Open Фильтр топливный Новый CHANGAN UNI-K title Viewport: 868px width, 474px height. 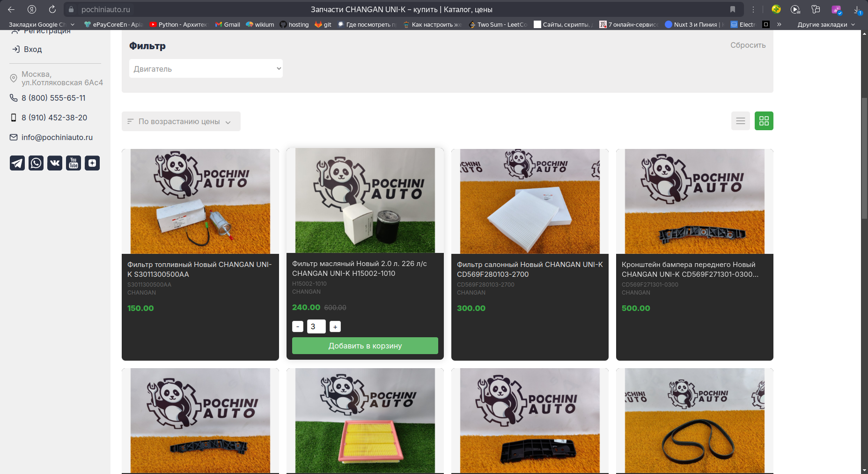[x=199, y=269]
